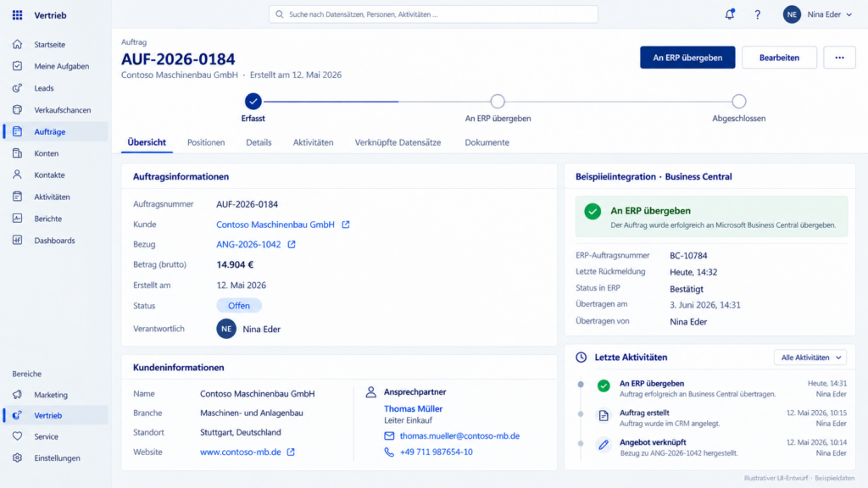The height and width of the screenshot is (488, 868).
Task: Open the more actions ellipsis menu
Action: (x=839, y=58)
